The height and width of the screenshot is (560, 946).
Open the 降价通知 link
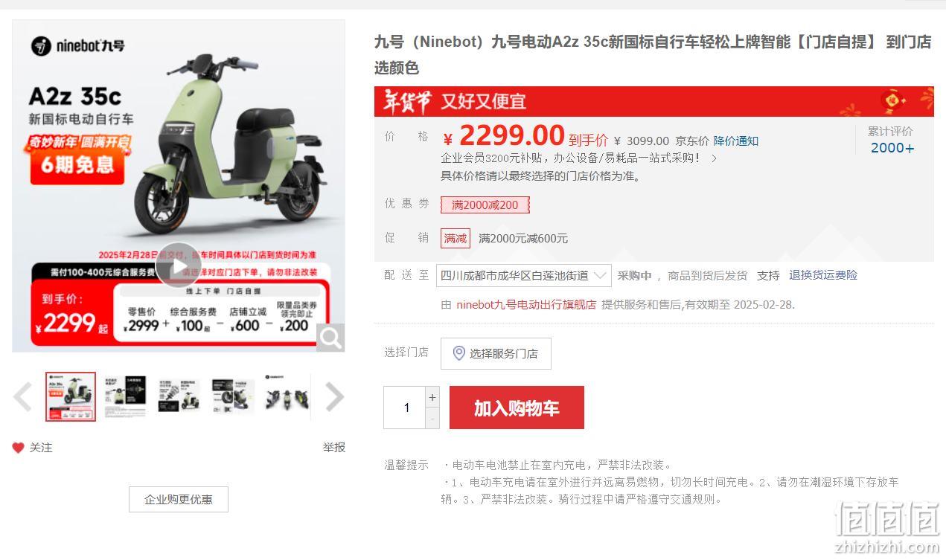[x=735, y=141]
